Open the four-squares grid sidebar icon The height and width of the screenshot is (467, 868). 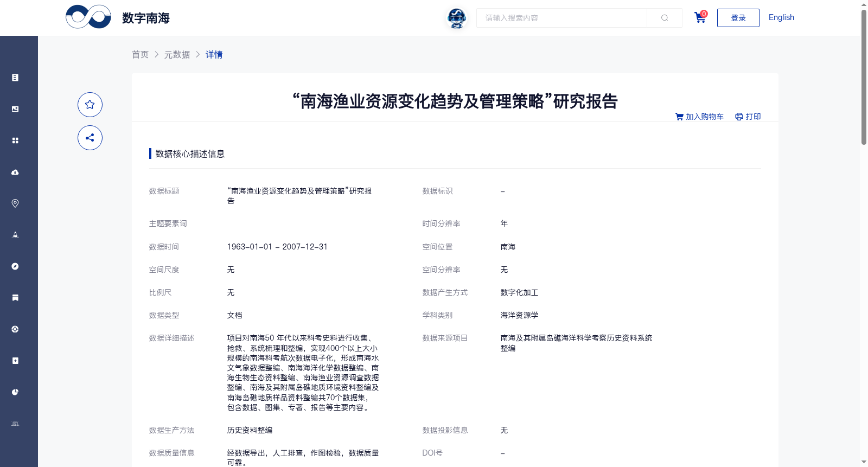coord(15,140)
